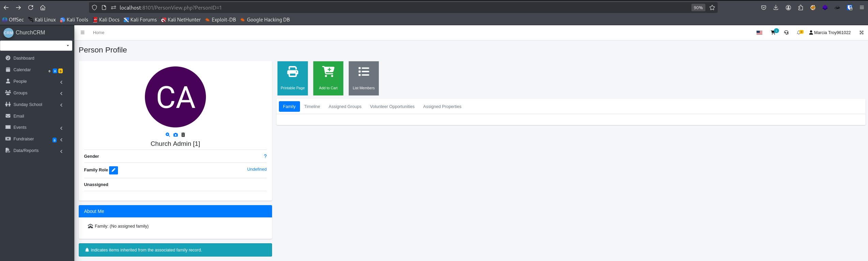Image resolution: width=868 pixels, height=261 pixels.
Task: Click the browser account icon
Action: tap(788, 7)
